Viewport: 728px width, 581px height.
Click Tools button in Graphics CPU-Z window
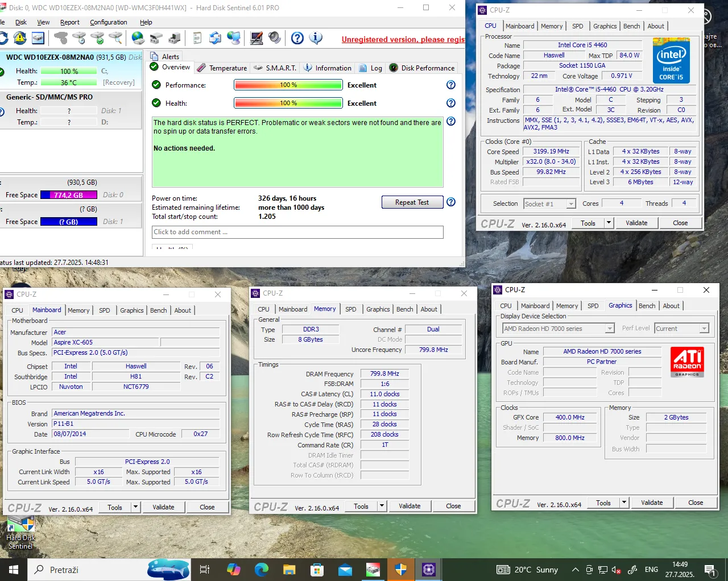point(603,503)
